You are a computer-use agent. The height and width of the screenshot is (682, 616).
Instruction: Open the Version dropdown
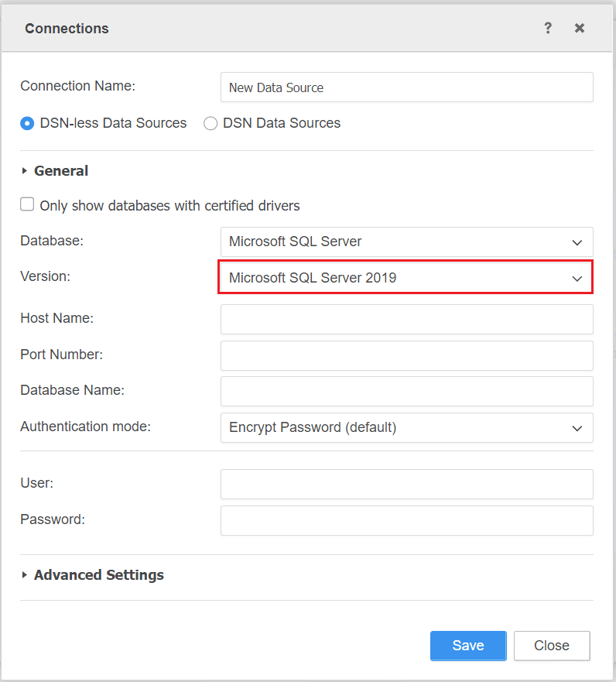click(x=406, y=278)
